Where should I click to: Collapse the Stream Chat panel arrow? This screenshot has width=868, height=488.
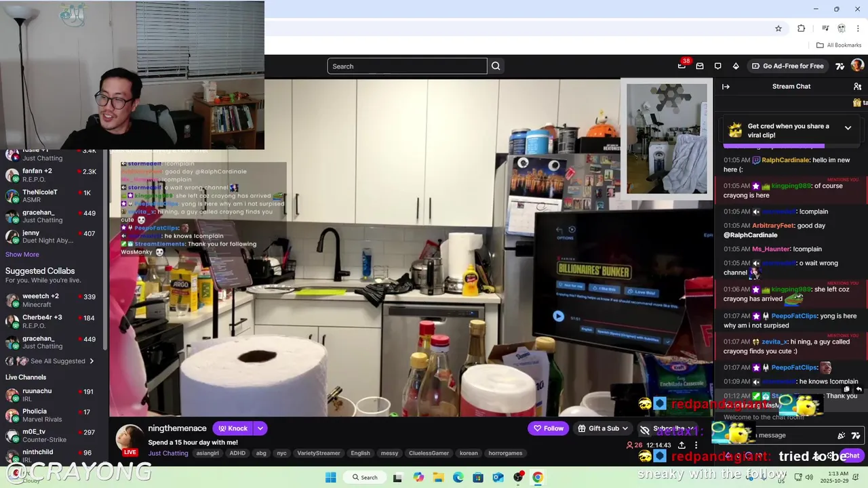726,86
